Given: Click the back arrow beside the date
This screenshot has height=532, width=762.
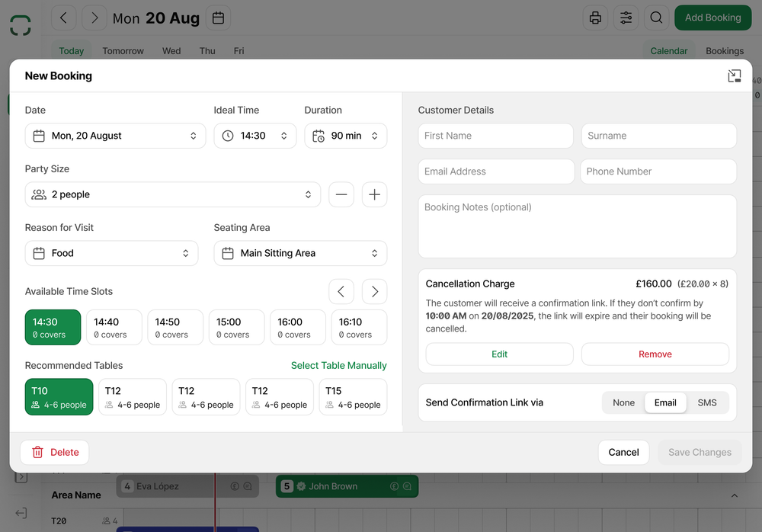Looking at the screenshot, I should (64, 17).
